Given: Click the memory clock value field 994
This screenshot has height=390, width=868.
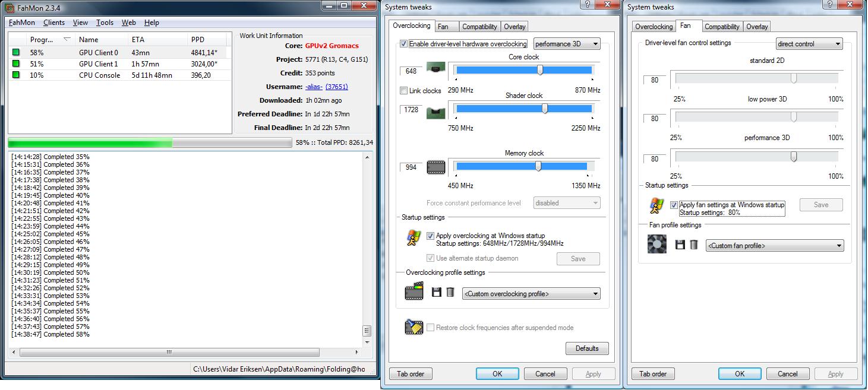Looking at the screenshot, I should point(411,167).
